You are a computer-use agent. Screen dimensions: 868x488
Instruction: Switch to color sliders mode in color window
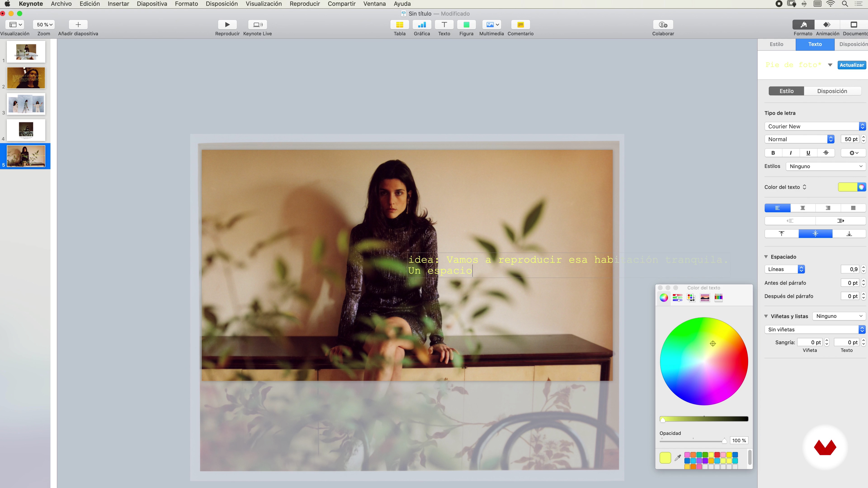(677, 297)
